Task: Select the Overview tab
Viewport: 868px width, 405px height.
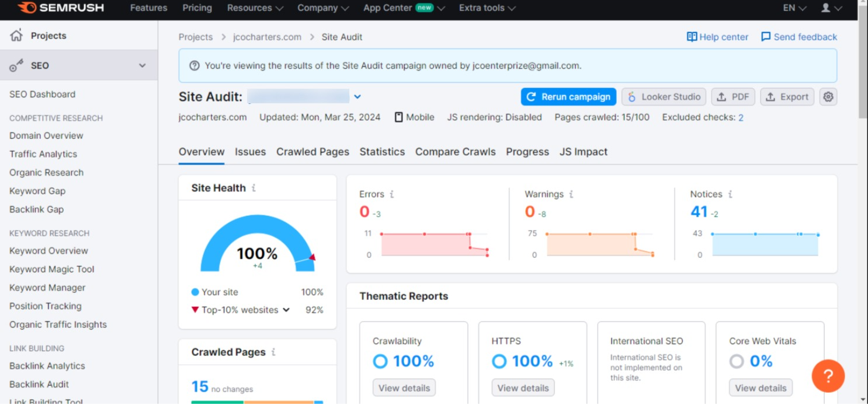Action: (x=202, y=152)
